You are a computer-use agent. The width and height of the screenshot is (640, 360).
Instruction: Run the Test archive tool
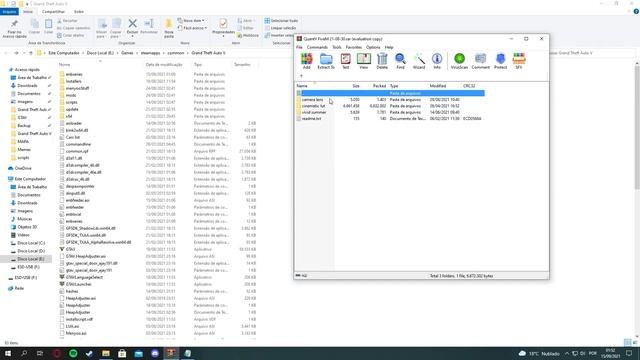tap(345, 61)
